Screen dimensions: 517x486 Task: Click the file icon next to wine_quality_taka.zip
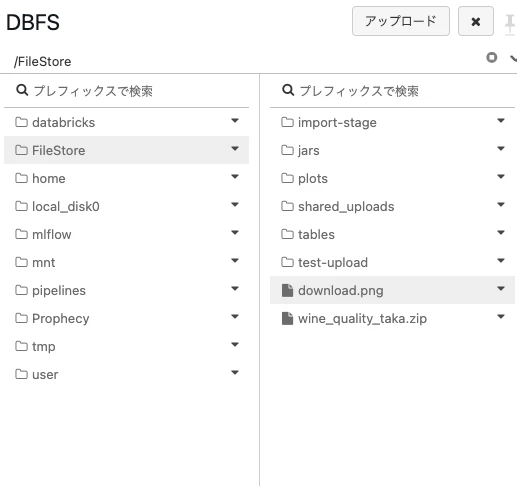tap(287, 318)
